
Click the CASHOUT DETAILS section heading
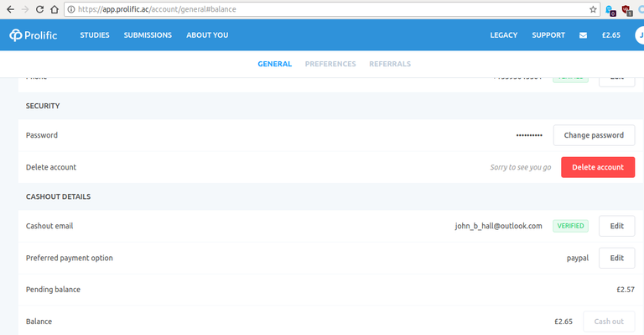point(59,197)
